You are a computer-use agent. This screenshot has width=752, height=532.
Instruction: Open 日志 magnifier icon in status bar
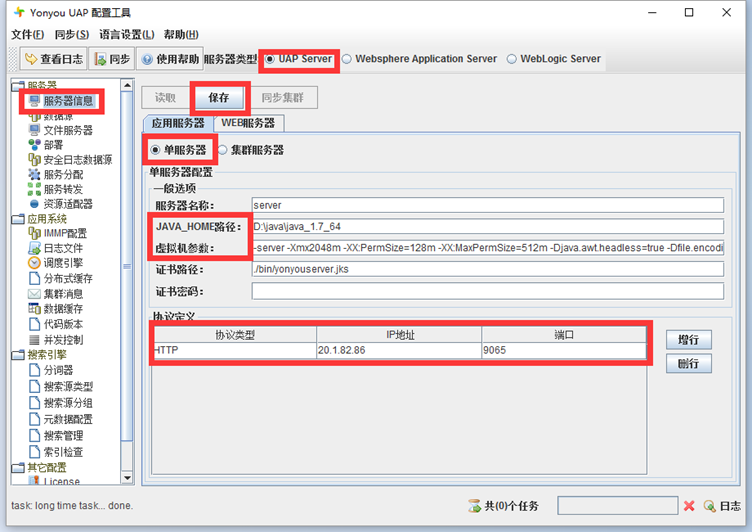[709, 506]
